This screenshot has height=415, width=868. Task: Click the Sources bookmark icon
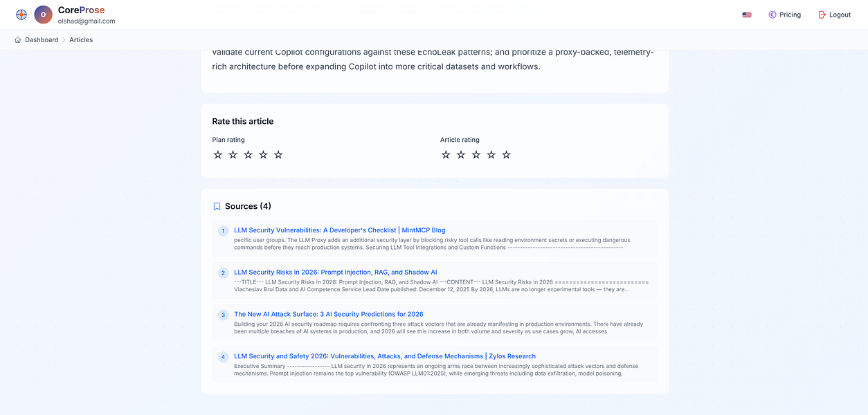(217, 206)
